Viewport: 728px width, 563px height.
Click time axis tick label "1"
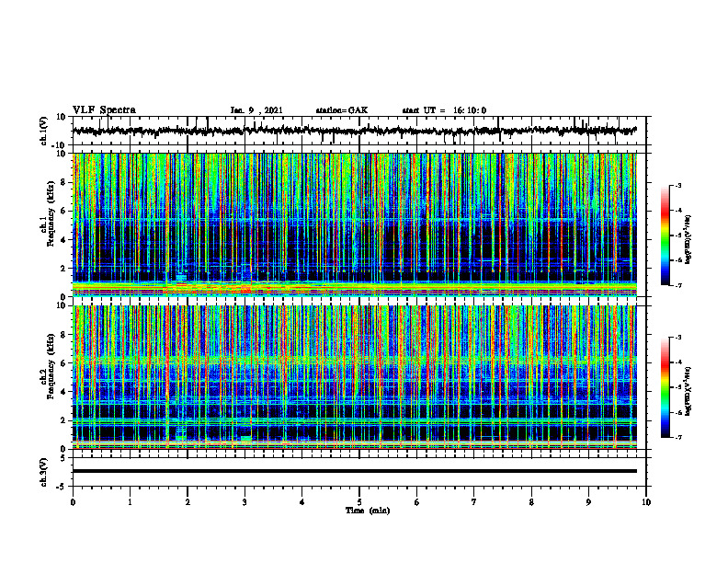click(x=130, y=502)
